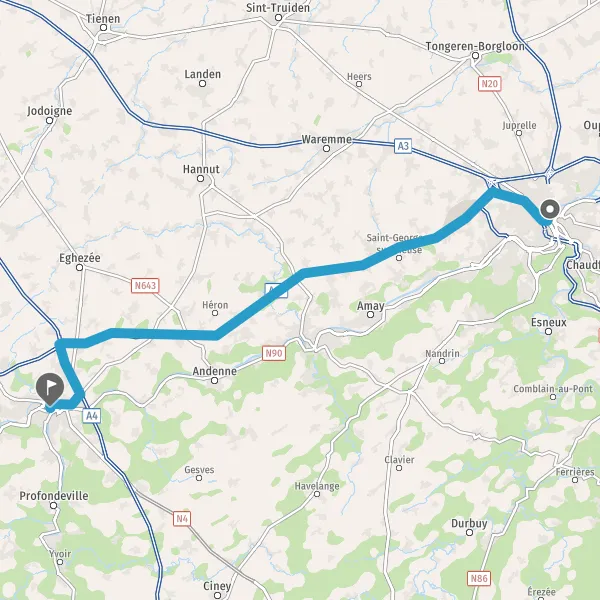Click the start flag marker near Namur
The width and height of the screenshot is (600, 600).
[x=50, y=390]
